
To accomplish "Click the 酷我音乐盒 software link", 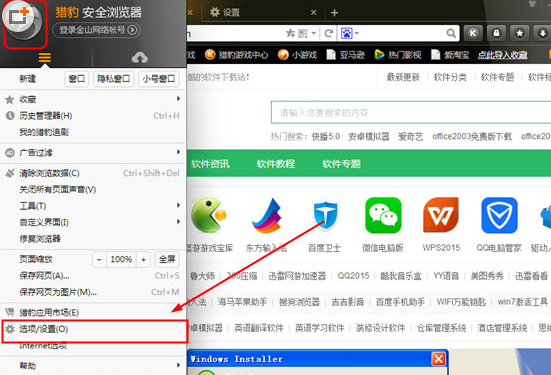I will (x=401, y=276).
